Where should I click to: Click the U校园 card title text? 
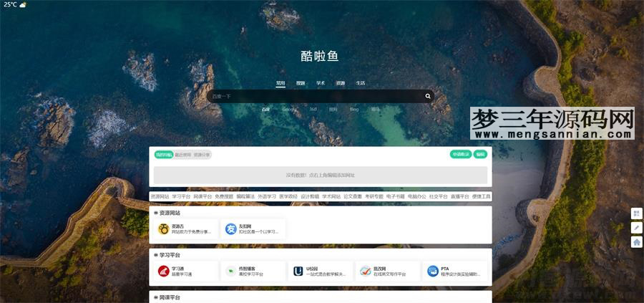312,269
